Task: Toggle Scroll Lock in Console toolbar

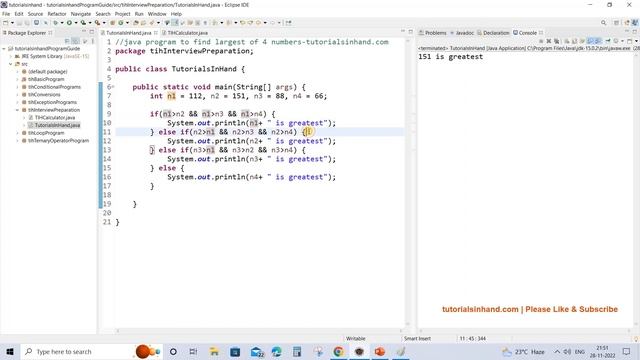Action: tap(574, 41)
